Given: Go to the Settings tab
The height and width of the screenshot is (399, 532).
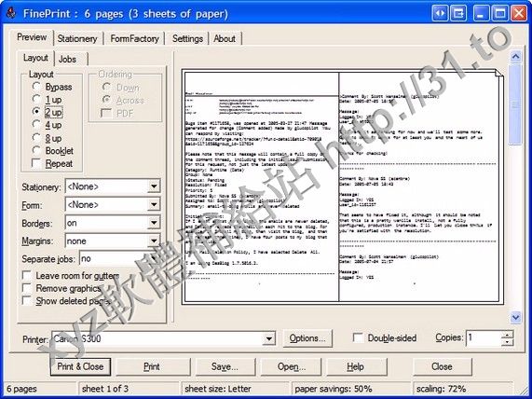Looking at the screenshot, I should pos(187,39).
